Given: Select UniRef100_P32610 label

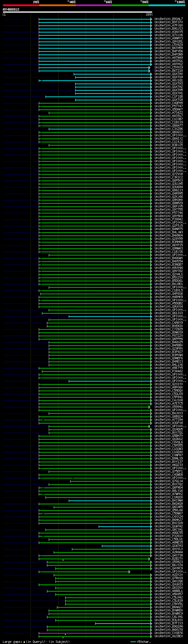Looking at the screenshot, I should point(169,536).
